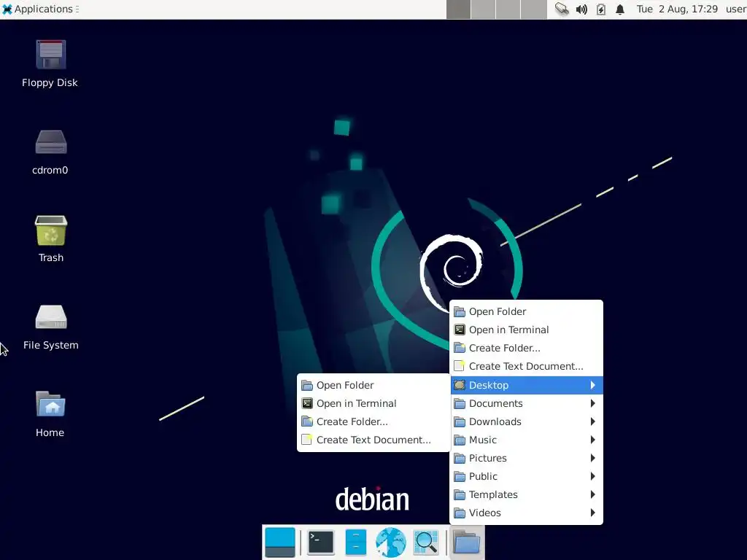Select Create Folder... in the main folder menu
Screen dimensions: 747x560
click(x=527, y=348)
